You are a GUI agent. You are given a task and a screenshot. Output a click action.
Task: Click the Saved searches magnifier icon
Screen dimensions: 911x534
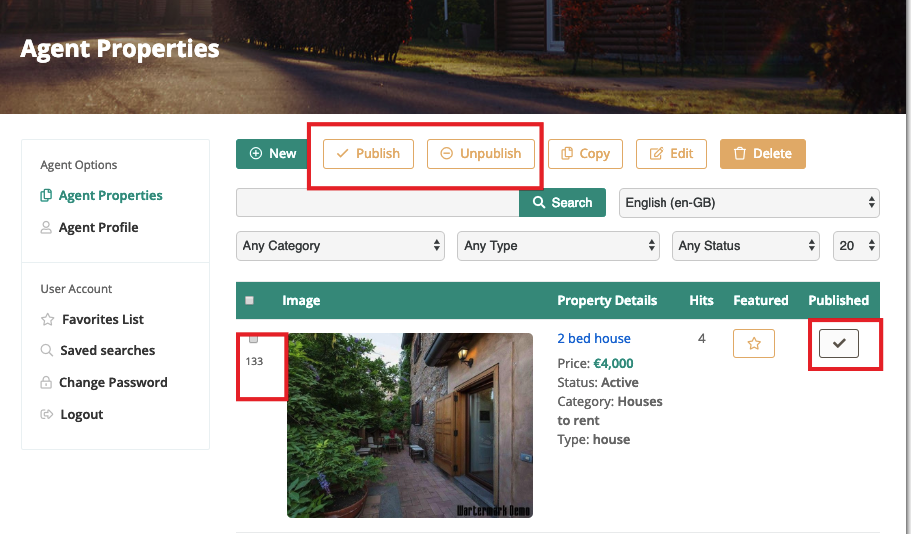[46, 351]
